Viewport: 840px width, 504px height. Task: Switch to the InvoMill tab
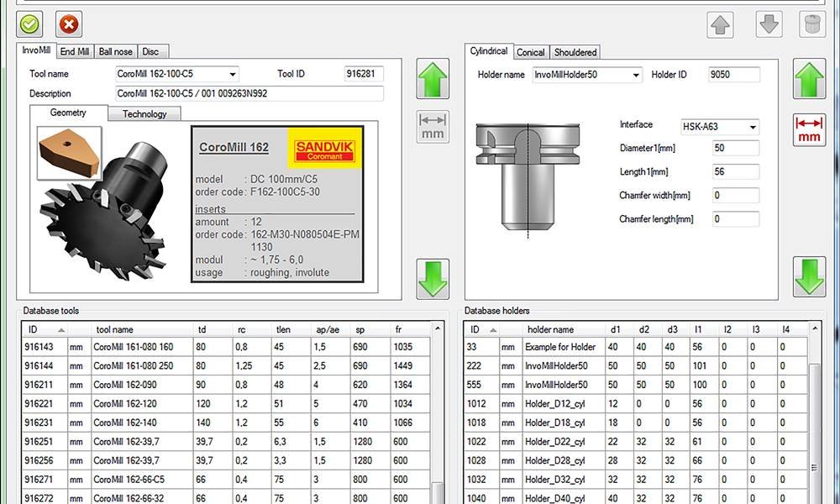(x=36, y=50)
